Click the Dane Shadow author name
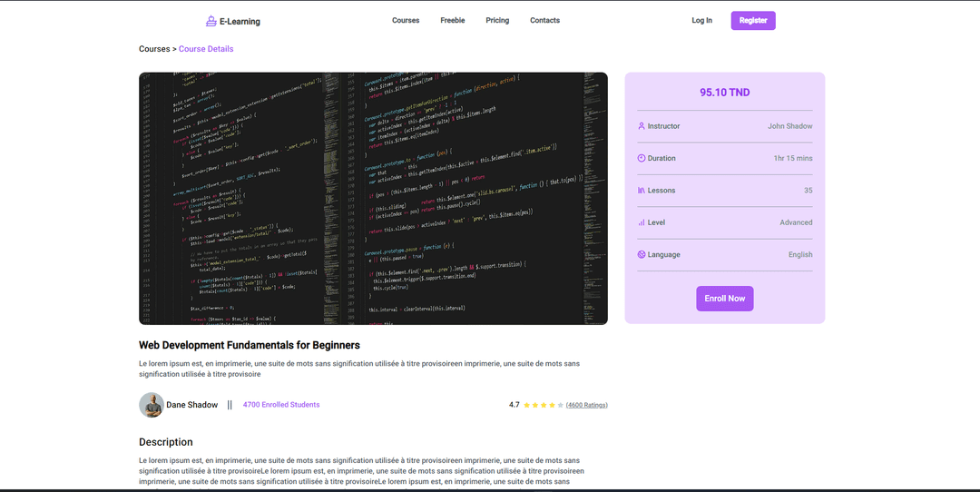The width and height of the screenshot is (980, 492). [x=191, y=405]
